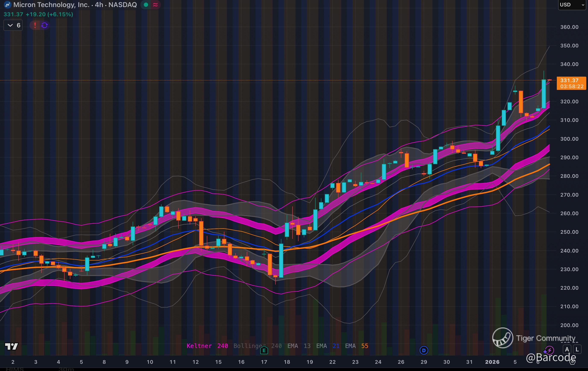Click the TradingView logo
This screenshot has width=588, height=371.
click(11, 346)
